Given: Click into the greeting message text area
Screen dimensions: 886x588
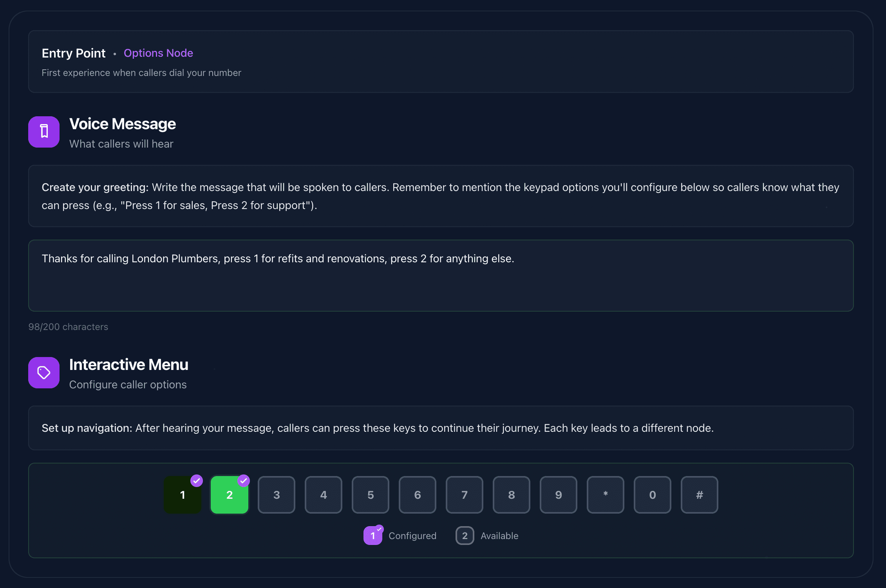Looking at the screenshot, I should pyautogui.click(x=441, y=276).
